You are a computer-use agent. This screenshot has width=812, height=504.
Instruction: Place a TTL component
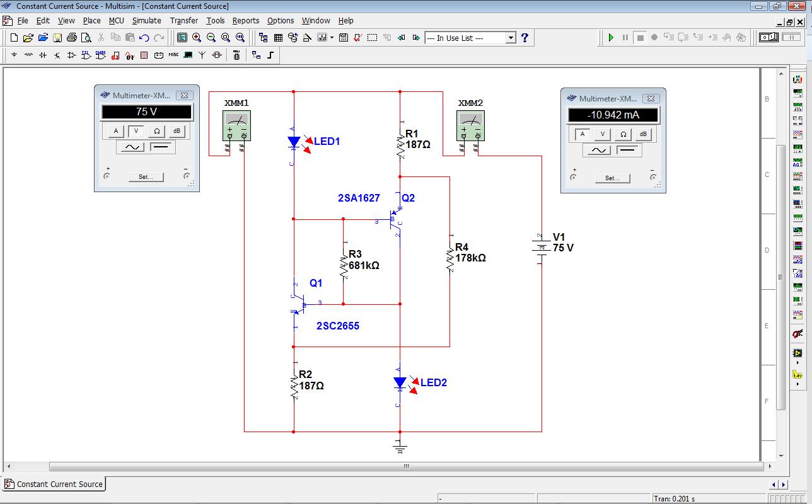pos(86,55)
